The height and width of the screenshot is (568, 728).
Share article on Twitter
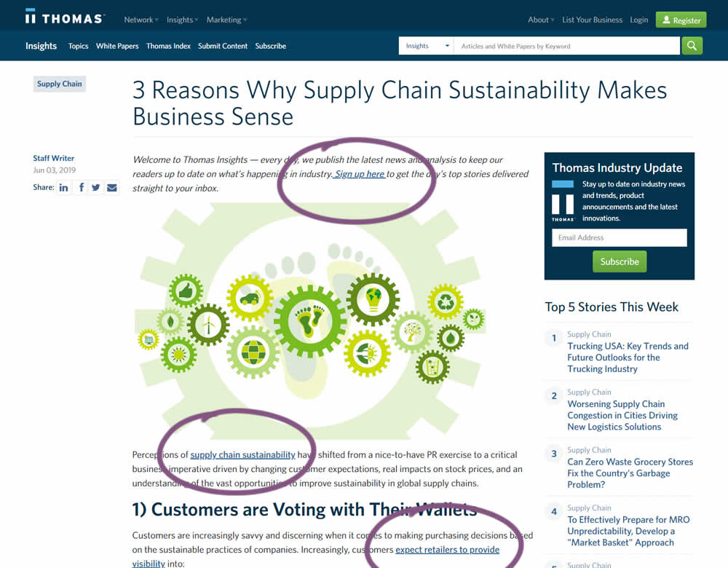coord(96,188)
